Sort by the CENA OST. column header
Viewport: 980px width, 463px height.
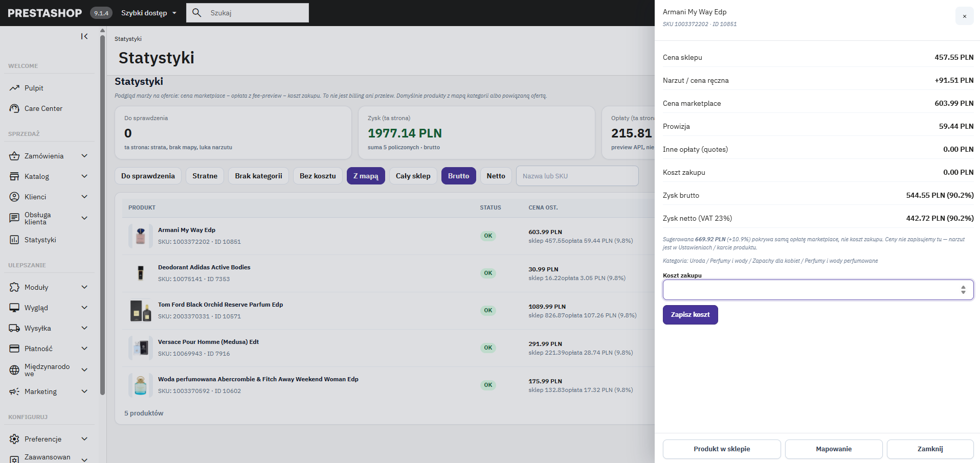point(543,207)
